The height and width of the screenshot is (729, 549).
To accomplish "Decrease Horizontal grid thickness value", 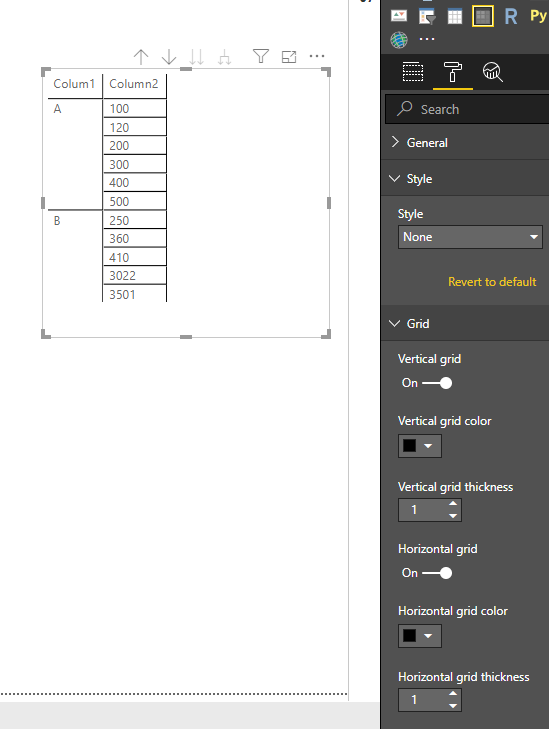I will point(453,706).
